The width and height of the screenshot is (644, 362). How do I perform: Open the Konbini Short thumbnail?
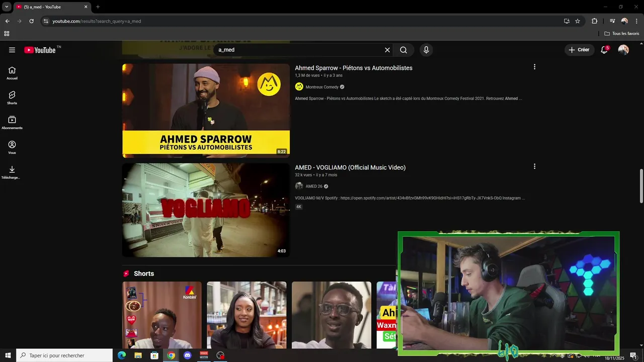(x=162, y=315)
